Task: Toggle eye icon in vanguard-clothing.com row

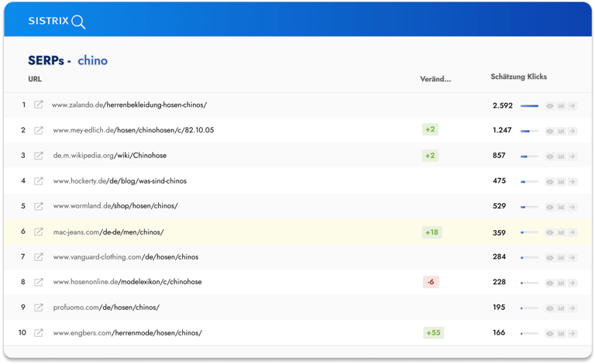Action: pyautogui.click(x=549, y=258)
